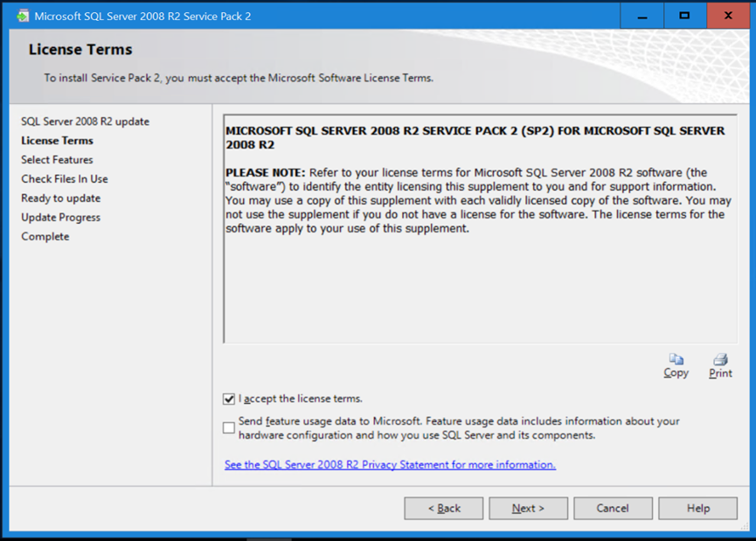Click inside the license terms text box

click(480, 229)
